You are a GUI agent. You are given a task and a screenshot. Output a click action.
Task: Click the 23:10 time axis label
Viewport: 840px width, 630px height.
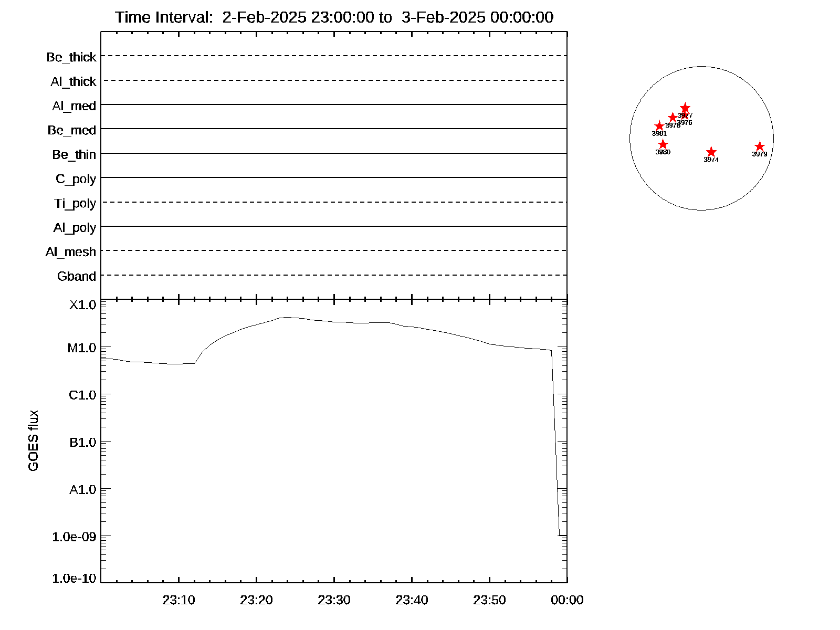[178, 600]
